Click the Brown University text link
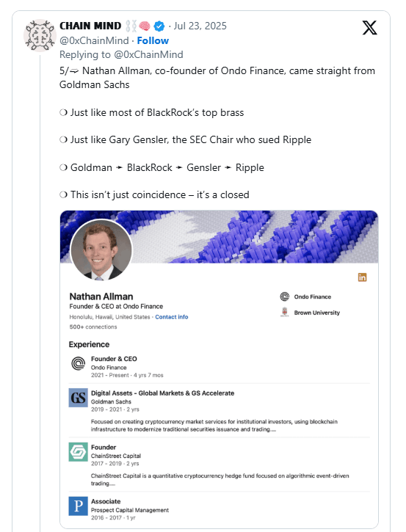Image resolution: width=406 pixels, height=532 pixels. click(x=316, y=313)
